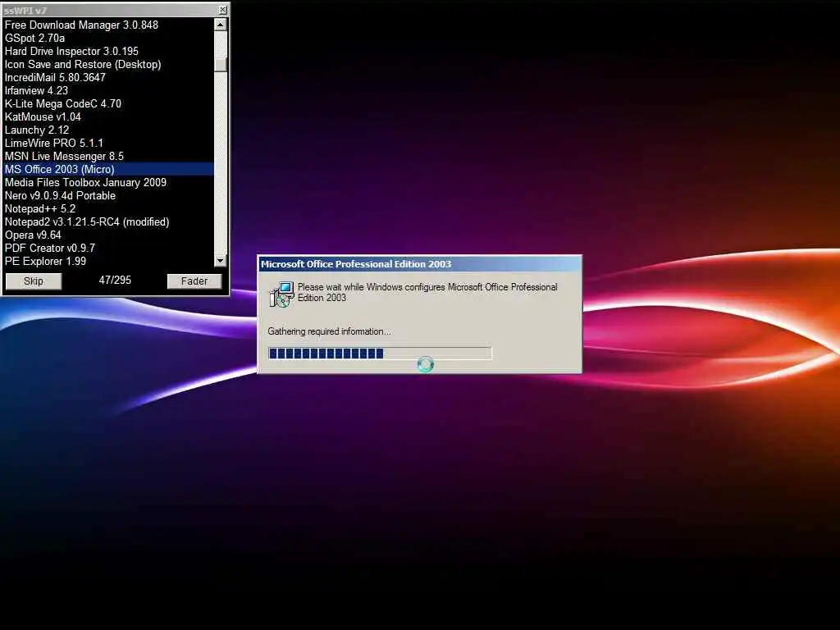The width and height of the screenshot is (840, 630).
Task: Select K-Lite Mega CodeC 4.70
Action: 108,103
